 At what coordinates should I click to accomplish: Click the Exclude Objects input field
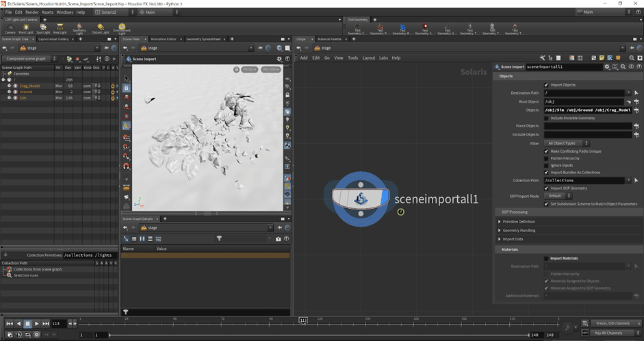[587, 134]
